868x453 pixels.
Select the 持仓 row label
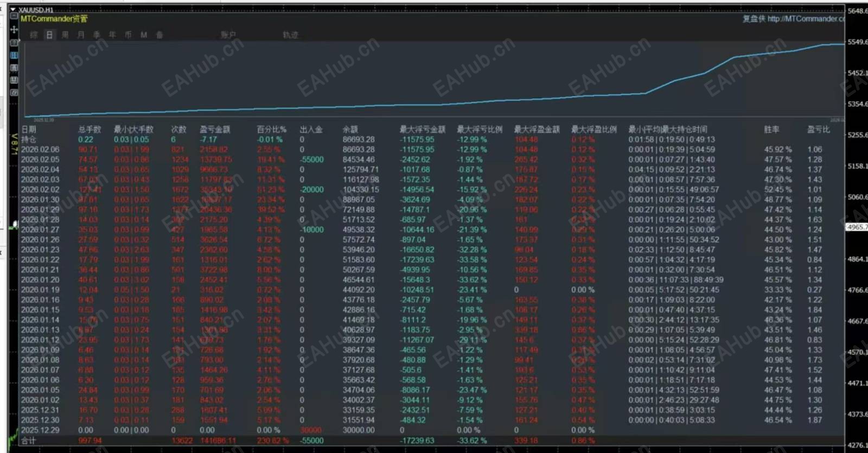pyautogui.click(x=29, y=139)
